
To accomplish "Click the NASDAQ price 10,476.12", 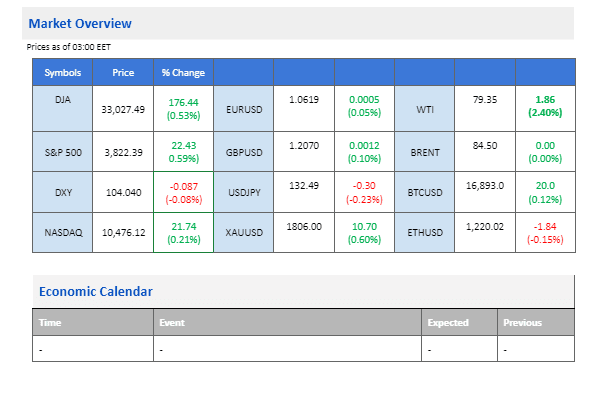I will [x=124, y=233].
